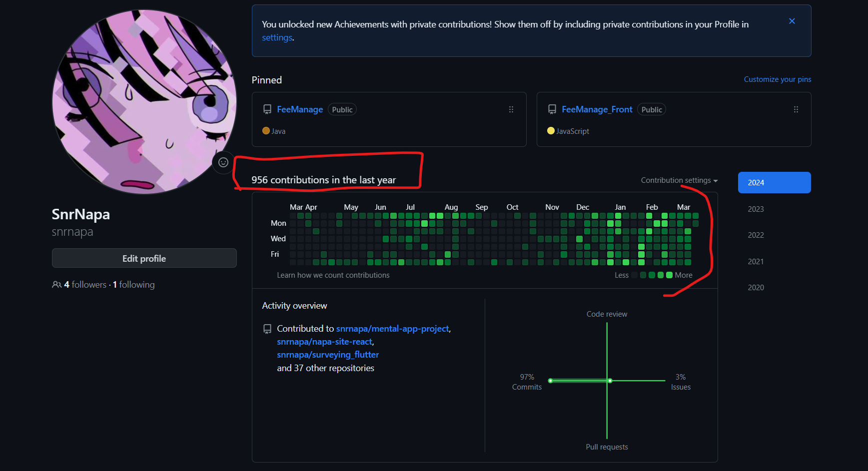Viewport: 868px width, 471px height.
Task: Open snrnapa/mental-app-project repository link
Action: coord(393,329)
